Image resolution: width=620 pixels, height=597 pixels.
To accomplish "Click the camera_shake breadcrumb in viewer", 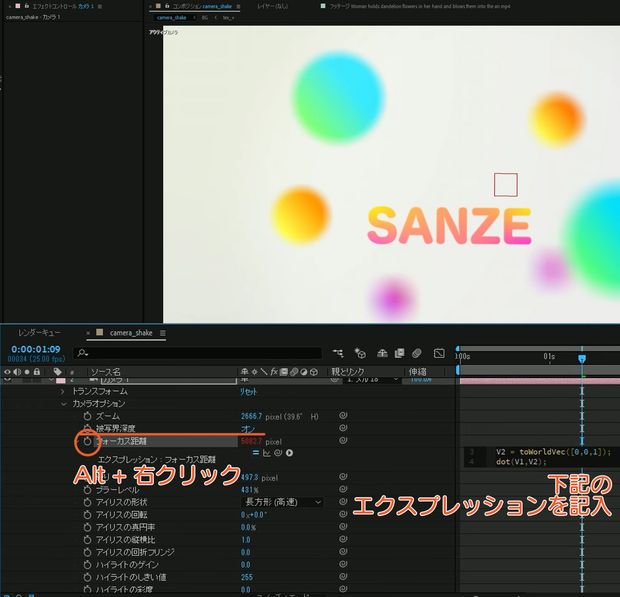I will click(171, 18).
